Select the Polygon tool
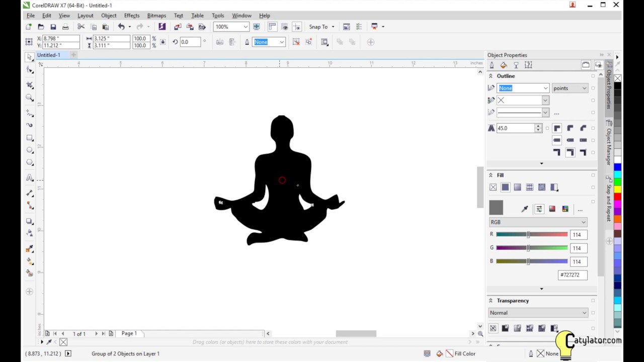Viewport: 644px width, 362px height. (x=30, y=162)
